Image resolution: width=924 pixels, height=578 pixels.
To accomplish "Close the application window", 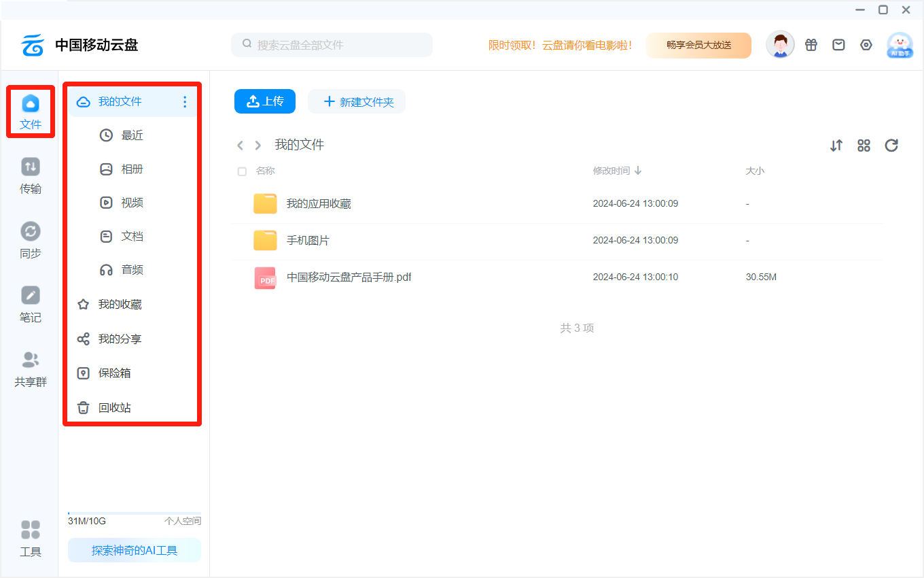I will coord(906,10).
